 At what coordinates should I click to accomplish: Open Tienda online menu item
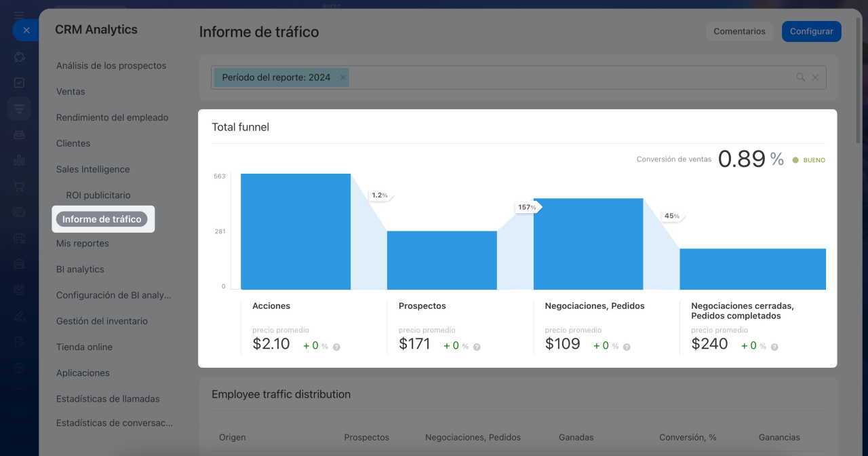tap(84, 347)
